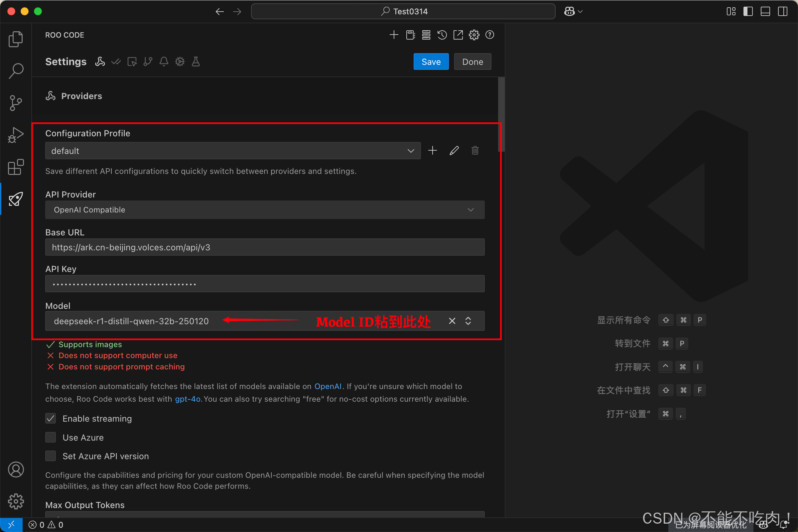Viewport: 798px width, 532px height.
Task: Expand the Model selector up-down chevron
Action: pos(468,321)
